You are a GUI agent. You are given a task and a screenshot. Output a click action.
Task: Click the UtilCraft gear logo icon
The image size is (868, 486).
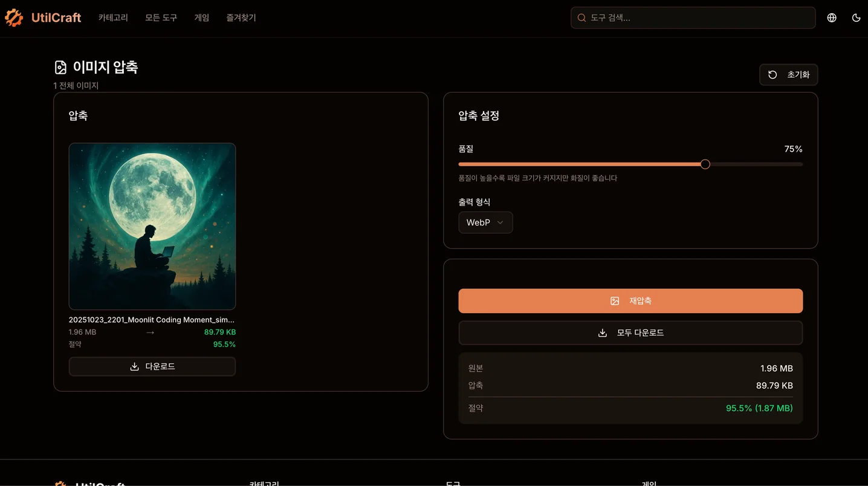(14, 18)
